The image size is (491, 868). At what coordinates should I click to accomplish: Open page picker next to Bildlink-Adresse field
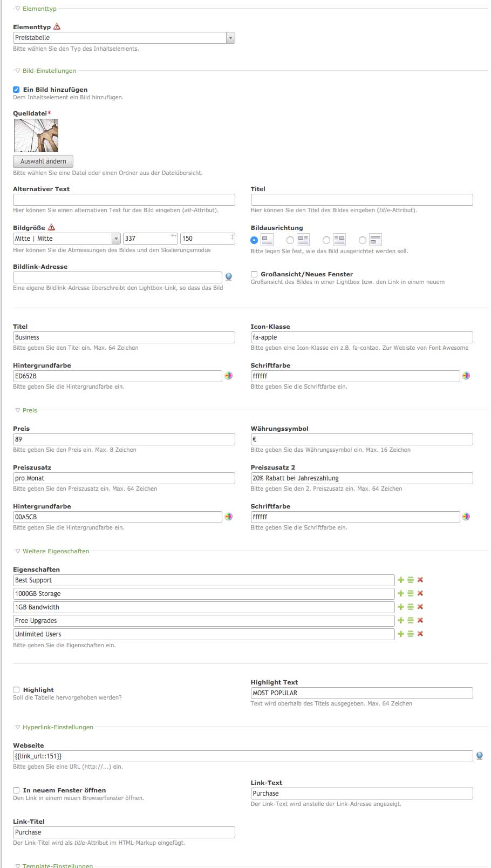(x=229, y=277)
